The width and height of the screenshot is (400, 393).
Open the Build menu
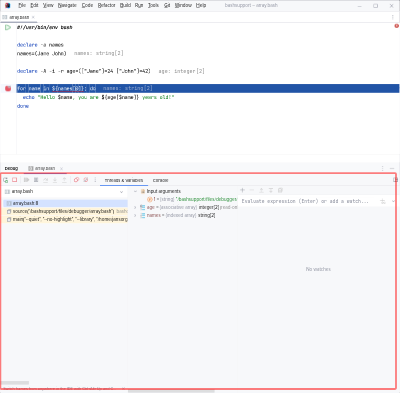coord(125,5)
